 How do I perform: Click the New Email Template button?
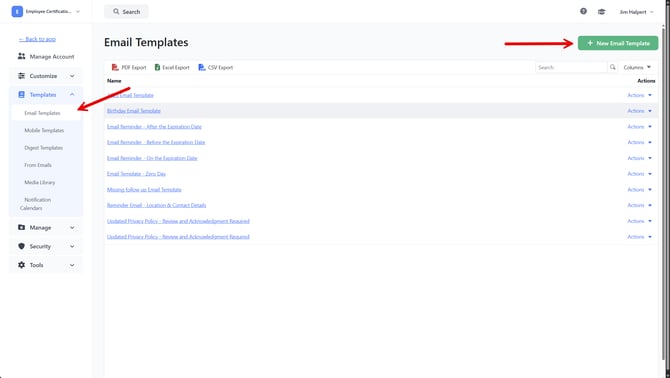[x=618, y=43]
